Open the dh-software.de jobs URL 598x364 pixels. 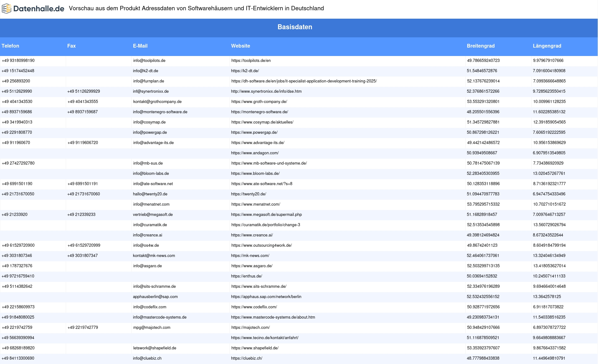click(x=304, y=81)
